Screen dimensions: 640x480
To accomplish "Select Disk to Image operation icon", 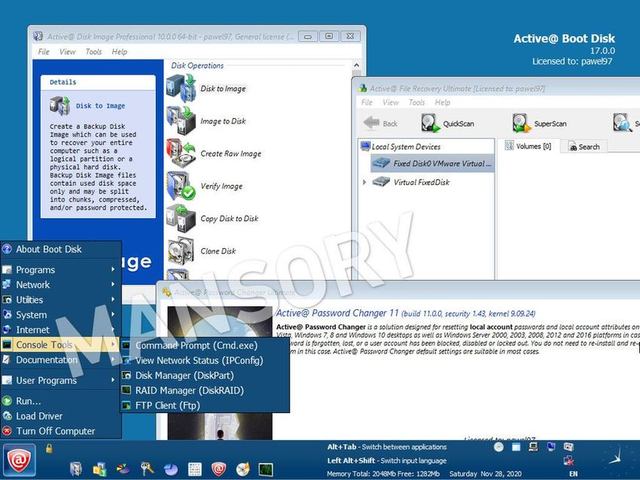I will [x=181, y=88].
